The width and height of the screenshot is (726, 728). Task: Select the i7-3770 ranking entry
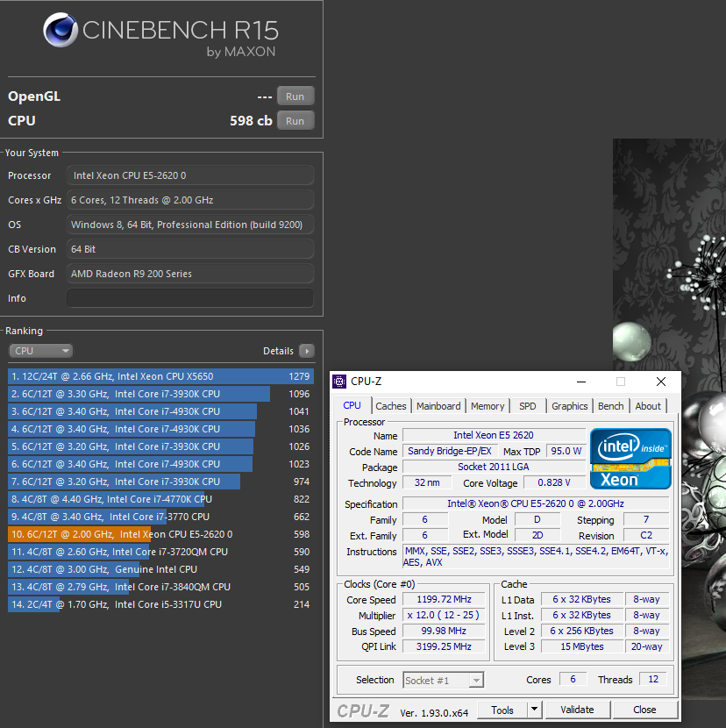[160, 517]
